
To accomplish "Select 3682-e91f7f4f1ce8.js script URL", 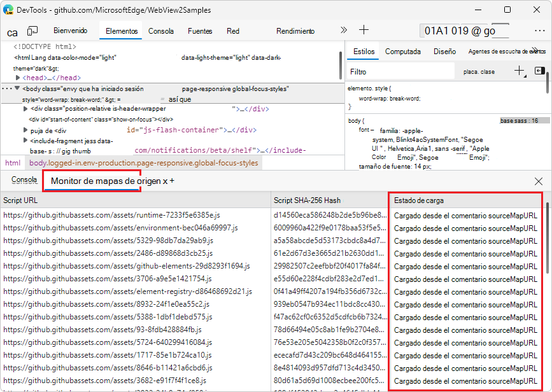I will coord(104,381).
